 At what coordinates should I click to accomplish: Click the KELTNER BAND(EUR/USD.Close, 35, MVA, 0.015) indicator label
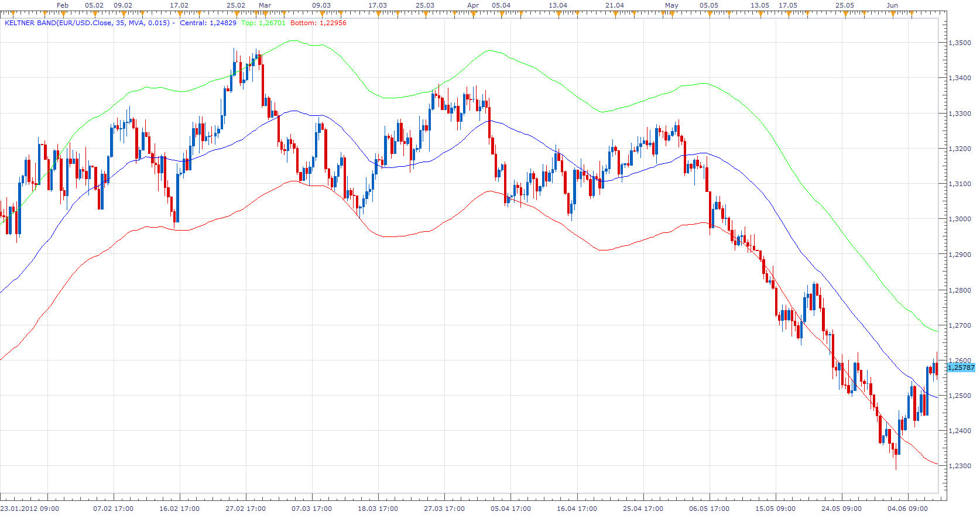pyautogui.click(x=87, y=23)
